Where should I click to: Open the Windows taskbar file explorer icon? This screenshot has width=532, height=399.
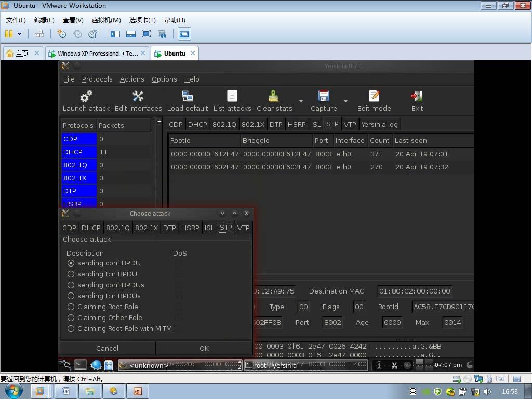click(x=90, y=392)
